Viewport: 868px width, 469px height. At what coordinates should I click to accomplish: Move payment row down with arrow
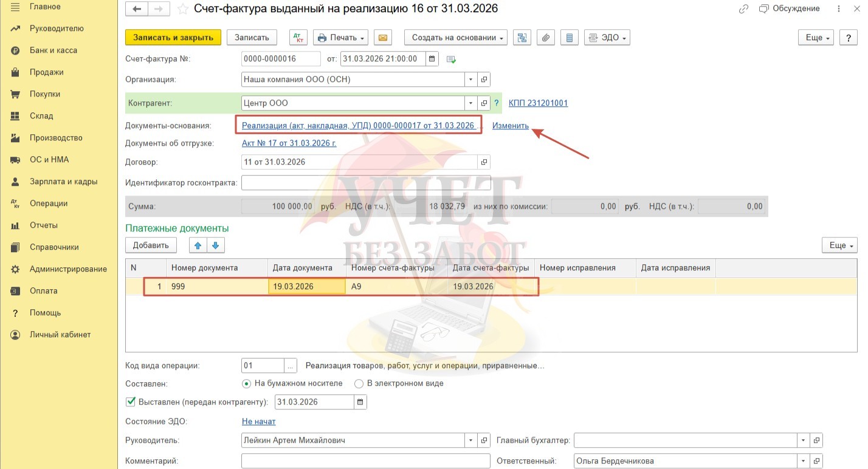coord(216,245)
